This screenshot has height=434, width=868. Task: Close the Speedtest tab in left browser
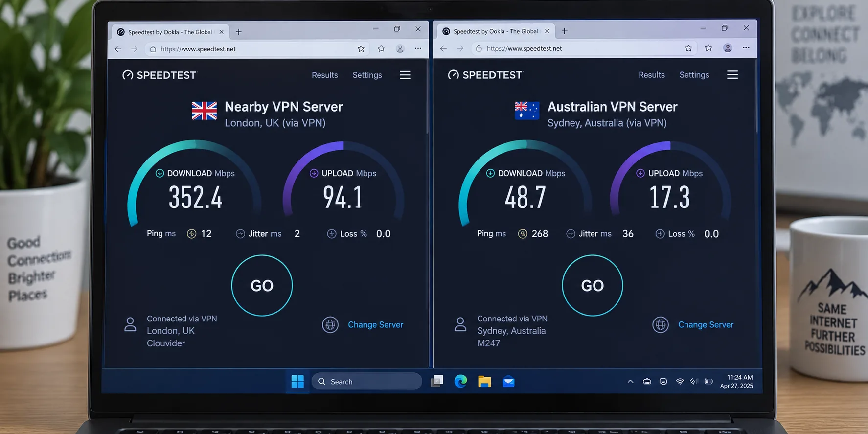(221, 32)
